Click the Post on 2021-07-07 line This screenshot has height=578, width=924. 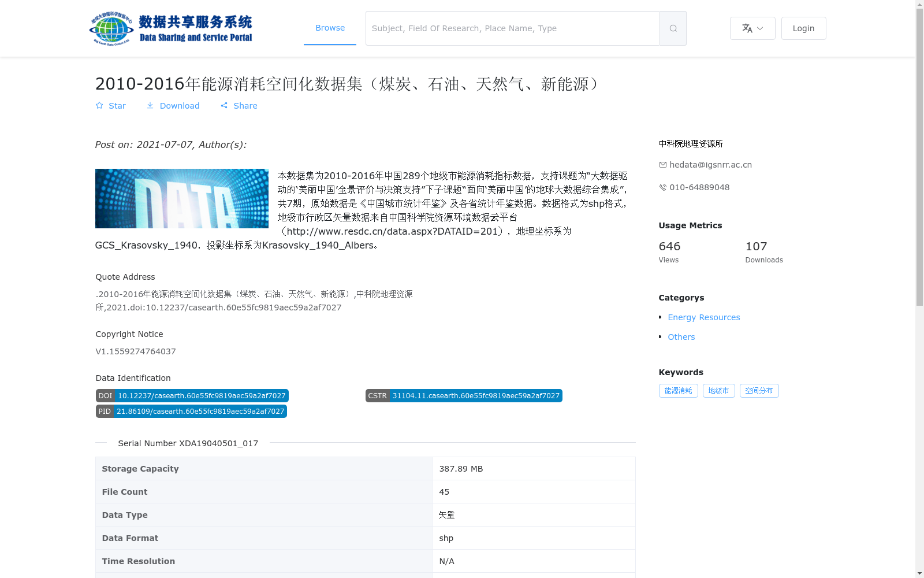click(x=170, y=144)
